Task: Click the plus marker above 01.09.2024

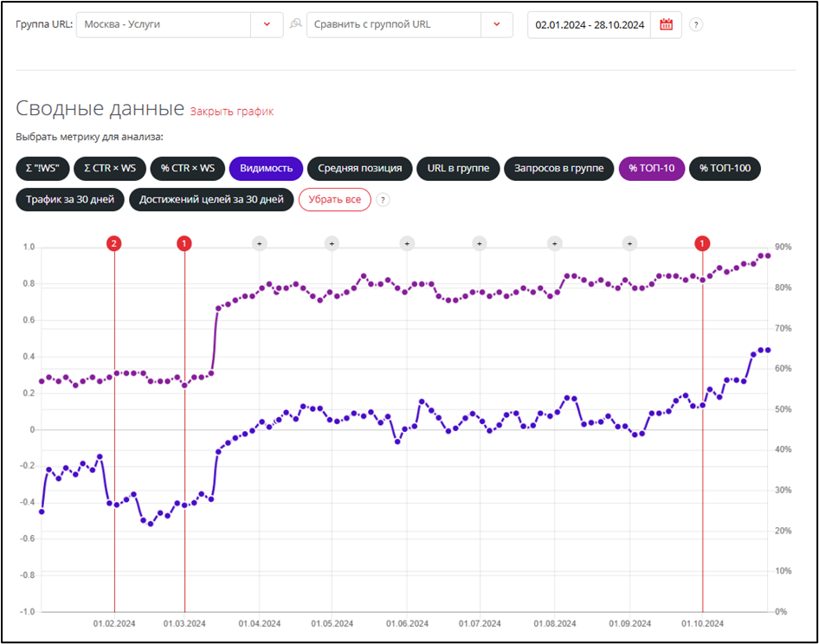Action: coord(630,243)
